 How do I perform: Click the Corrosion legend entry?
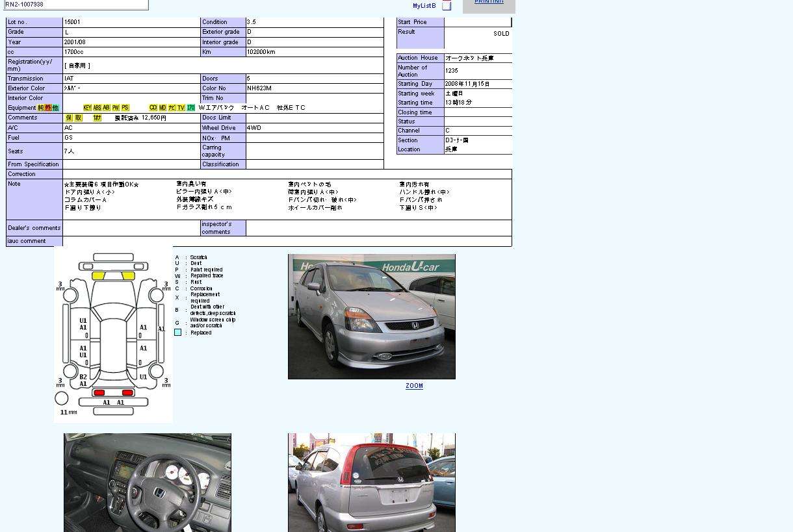201,288
